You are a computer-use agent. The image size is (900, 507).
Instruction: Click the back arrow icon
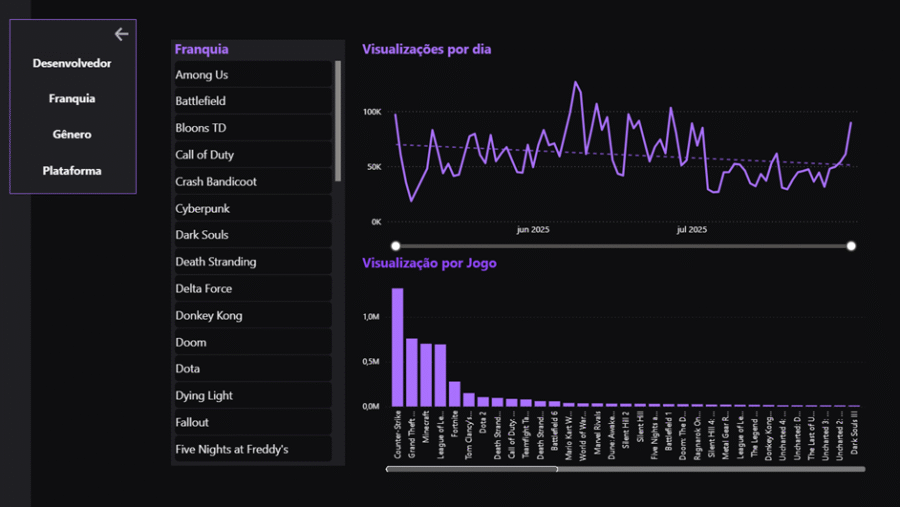121,34
